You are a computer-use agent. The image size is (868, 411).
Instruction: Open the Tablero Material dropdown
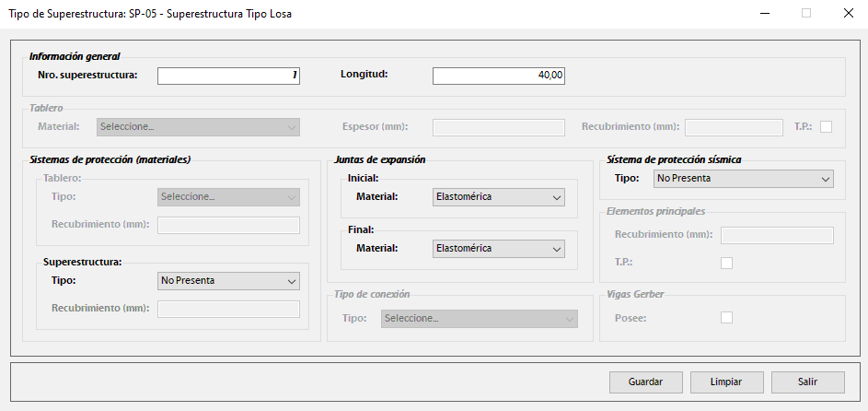pyautogui.click(x=198, y=127)
